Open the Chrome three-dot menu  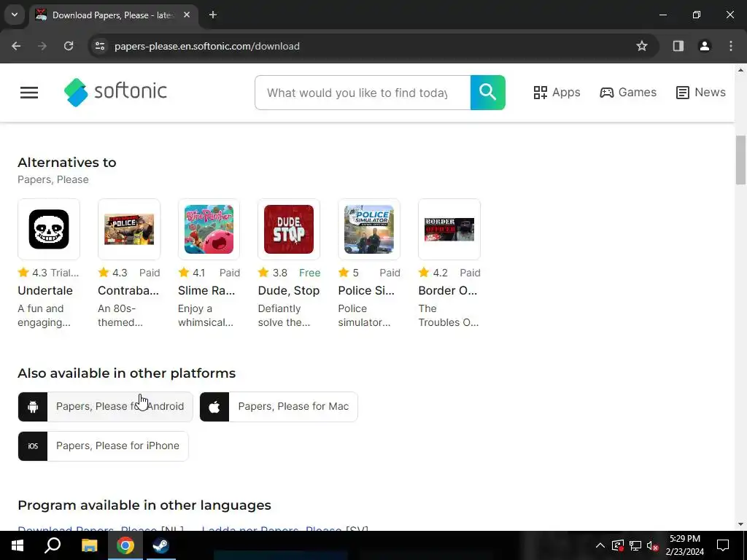pyautogui.click(x=731, y=46)
